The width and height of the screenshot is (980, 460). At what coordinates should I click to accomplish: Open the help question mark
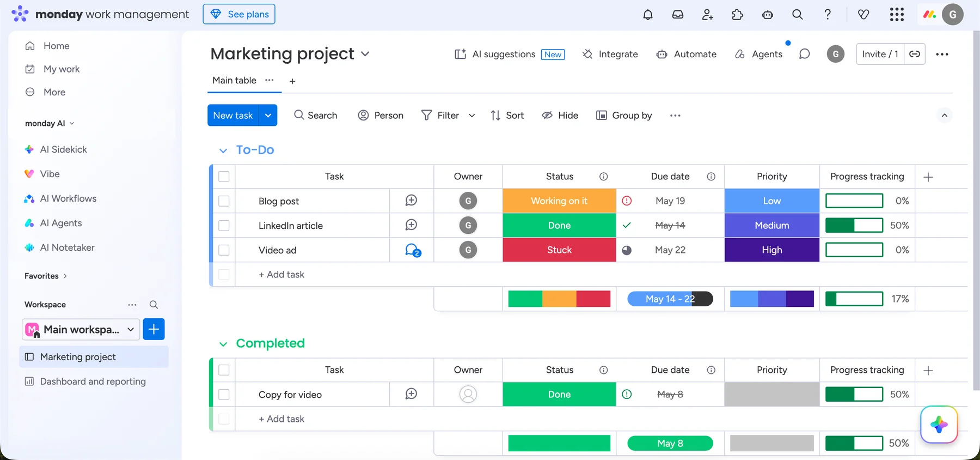pos(828,15)
